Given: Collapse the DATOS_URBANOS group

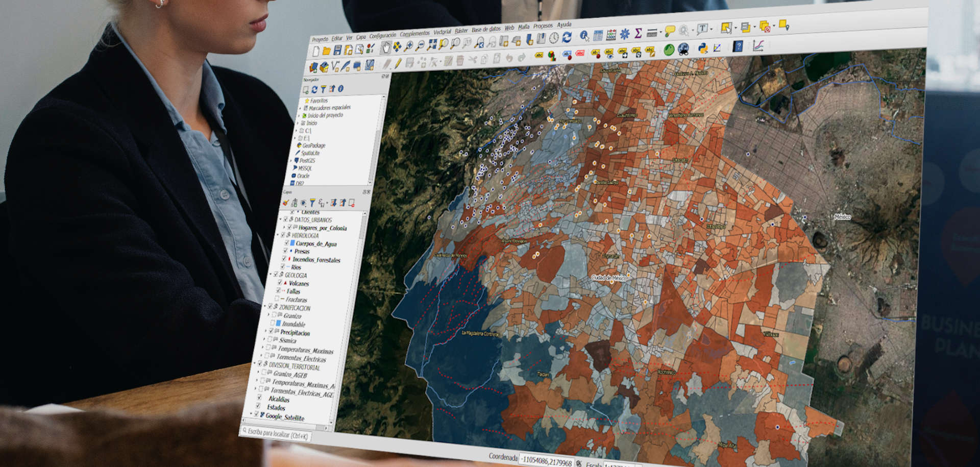Looking at the screenshot, I should [x=280, y=219].
